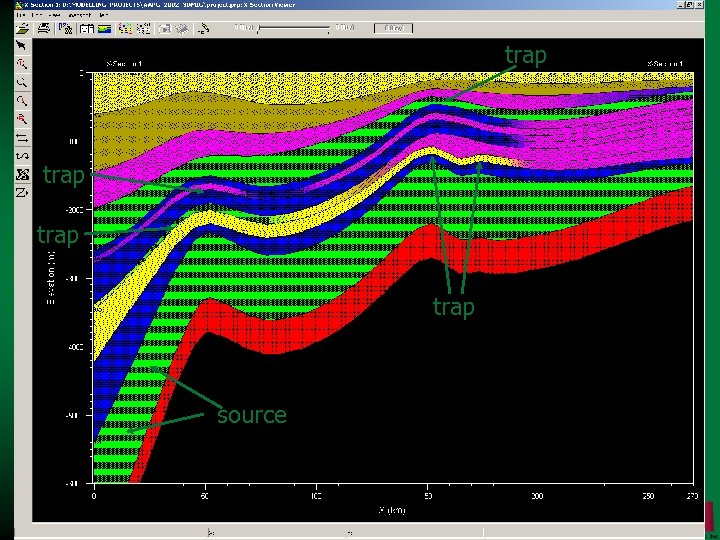This screenshot has width=720, height=540.
Task: Click the '250' tick label on the X axis
Action: pyautogui.click(x=648, y=496)
